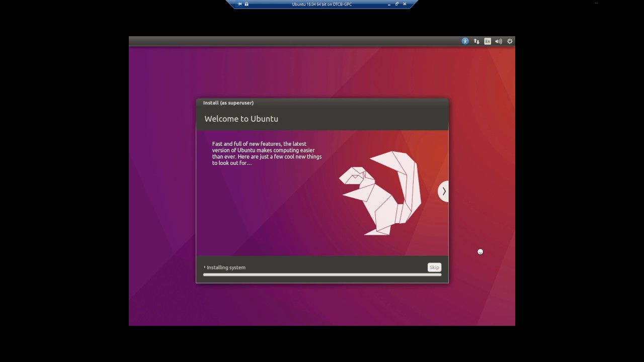Click the Ubuntu 16.04 64 bit VM title
Screen dimensions: 644x362
(322, 4)
